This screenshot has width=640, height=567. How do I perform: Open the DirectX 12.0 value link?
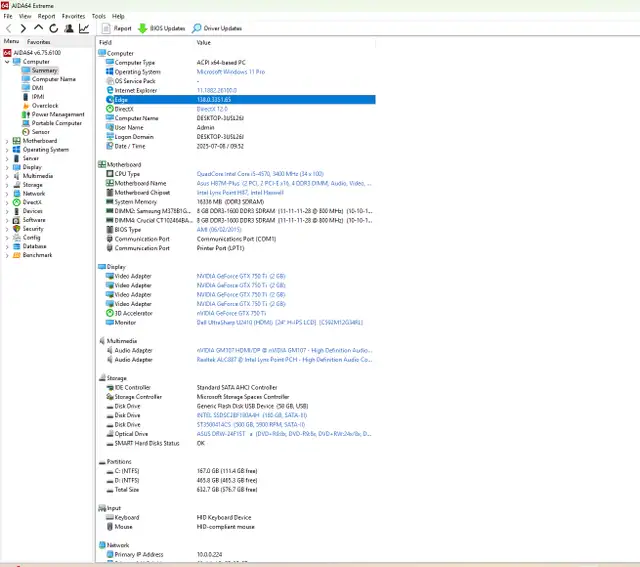point(212,109)
